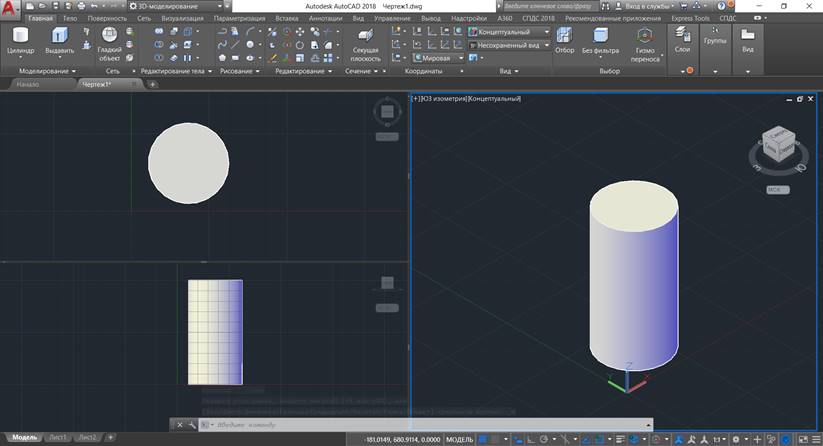Toggle МОДЕЛЬ space button in status bar
The width and height of the screenshot is (823, 446).
coord(459,439)
